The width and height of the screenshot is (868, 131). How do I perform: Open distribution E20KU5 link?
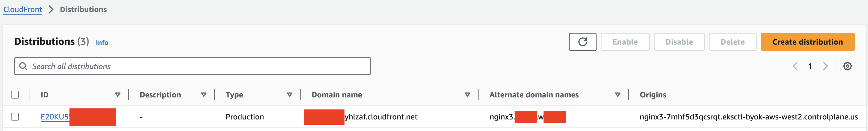(55, 116)
